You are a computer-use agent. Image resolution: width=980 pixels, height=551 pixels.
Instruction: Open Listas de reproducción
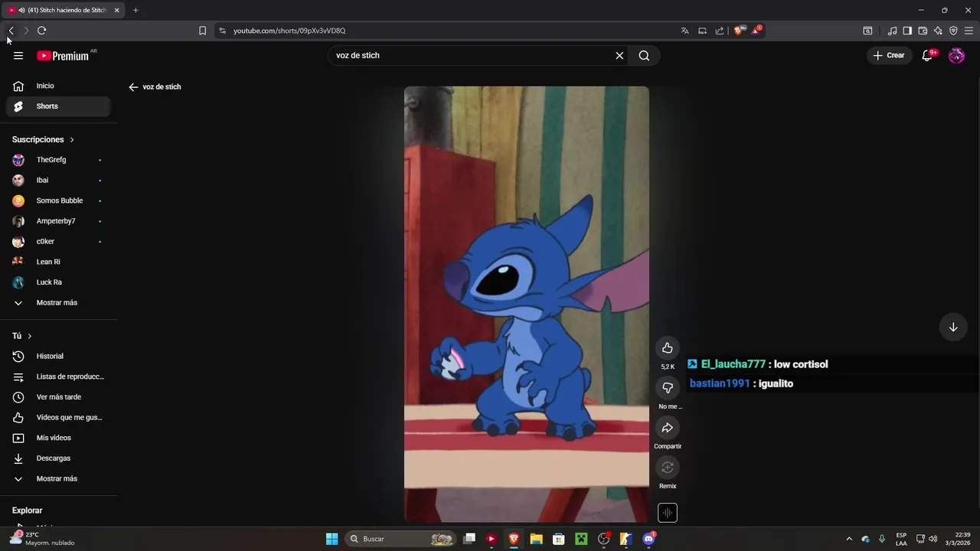pyautogui.click(x=58, y=377)
